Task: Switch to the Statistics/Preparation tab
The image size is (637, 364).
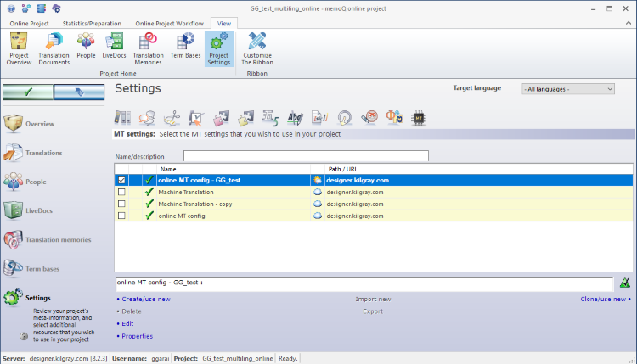Action: (x=92, y=24)
